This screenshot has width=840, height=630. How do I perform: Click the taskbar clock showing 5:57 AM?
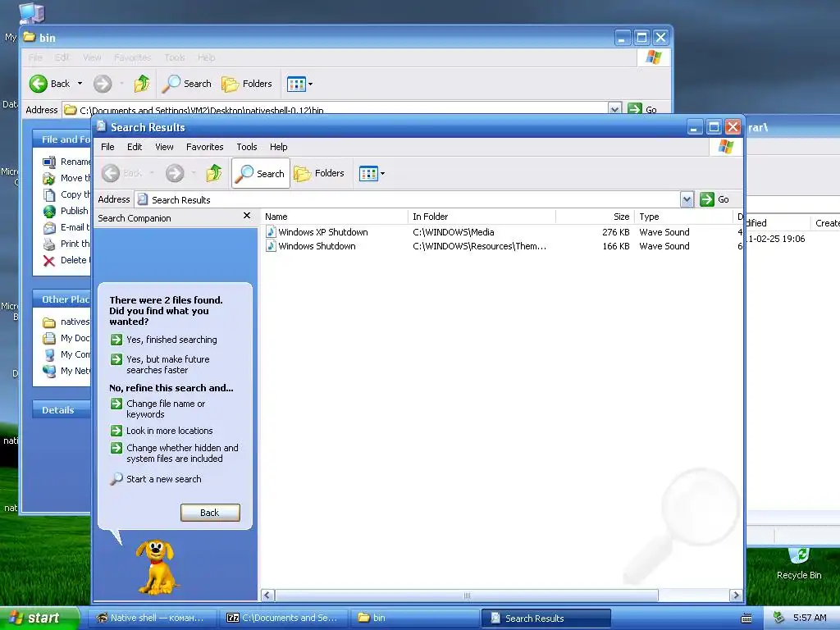(809, 618)
